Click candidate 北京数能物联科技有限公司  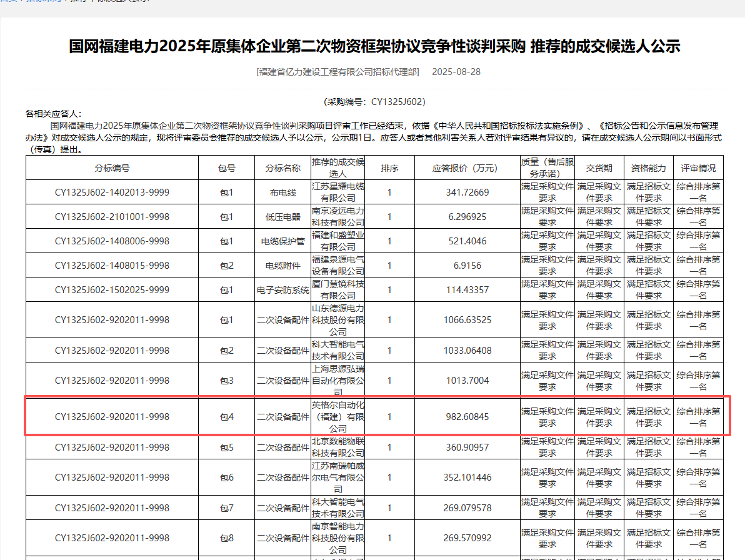pos(338,447)
